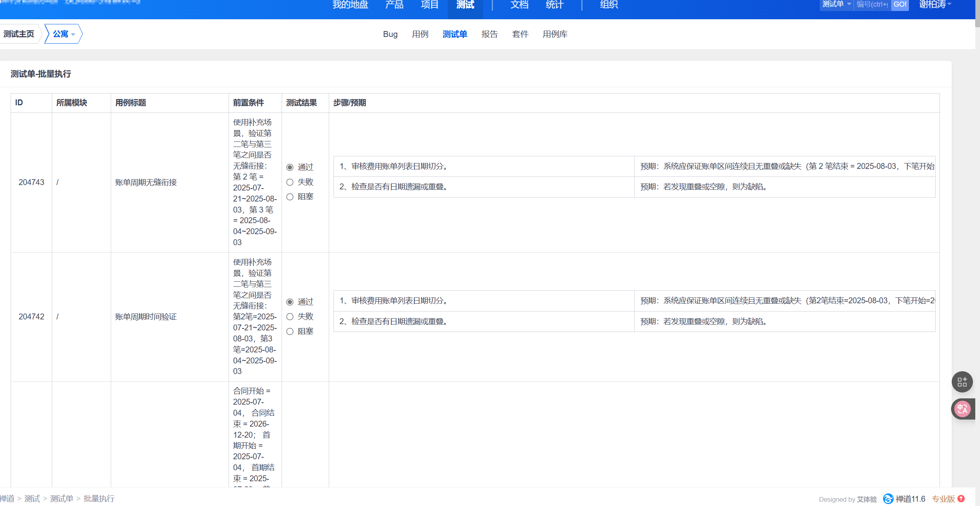Click the pink translate floating icon

pyautogui.click(x=962, y=409)
